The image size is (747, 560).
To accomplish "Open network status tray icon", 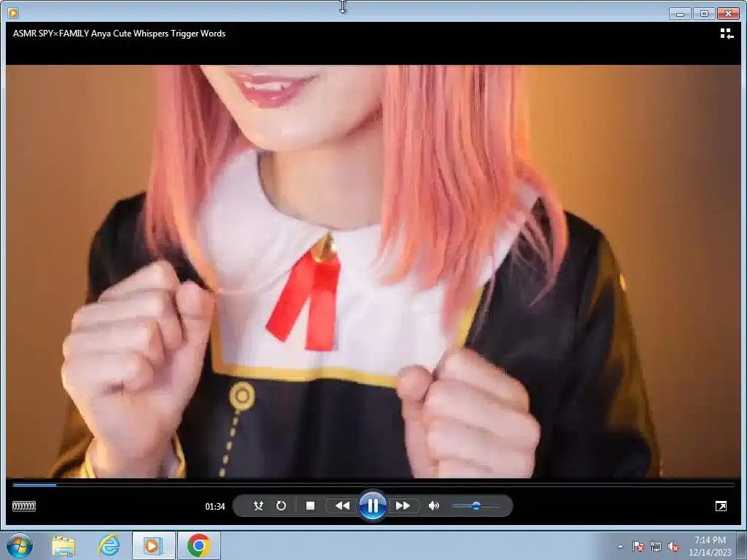I will pos(656,547).
